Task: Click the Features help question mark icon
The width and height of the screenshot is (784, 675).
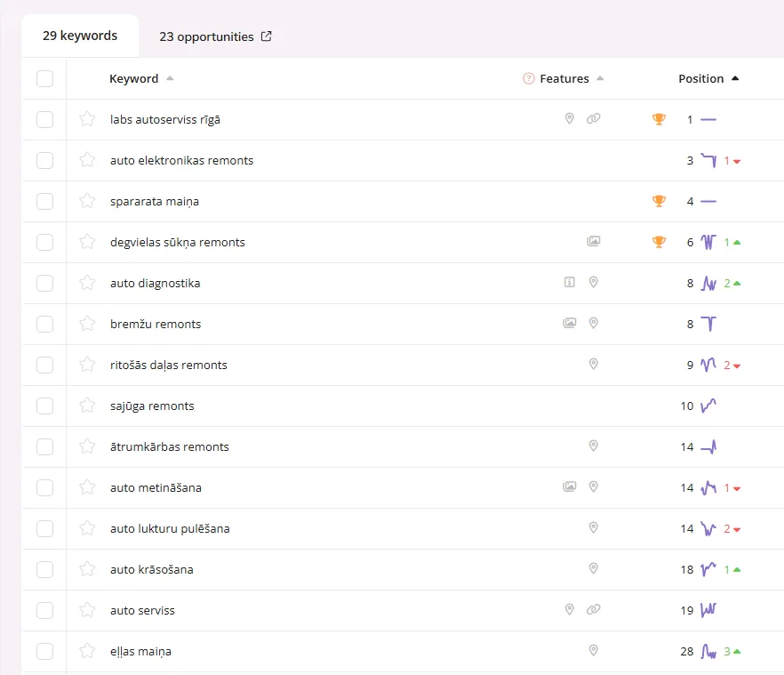Action: pos(529,78)
